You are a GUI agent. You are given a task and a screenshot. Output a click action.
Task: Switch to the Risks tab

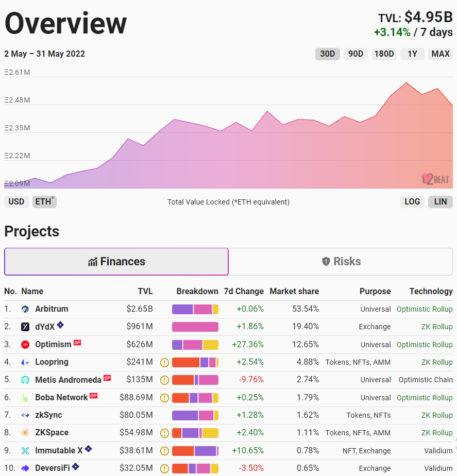point(341,262)
